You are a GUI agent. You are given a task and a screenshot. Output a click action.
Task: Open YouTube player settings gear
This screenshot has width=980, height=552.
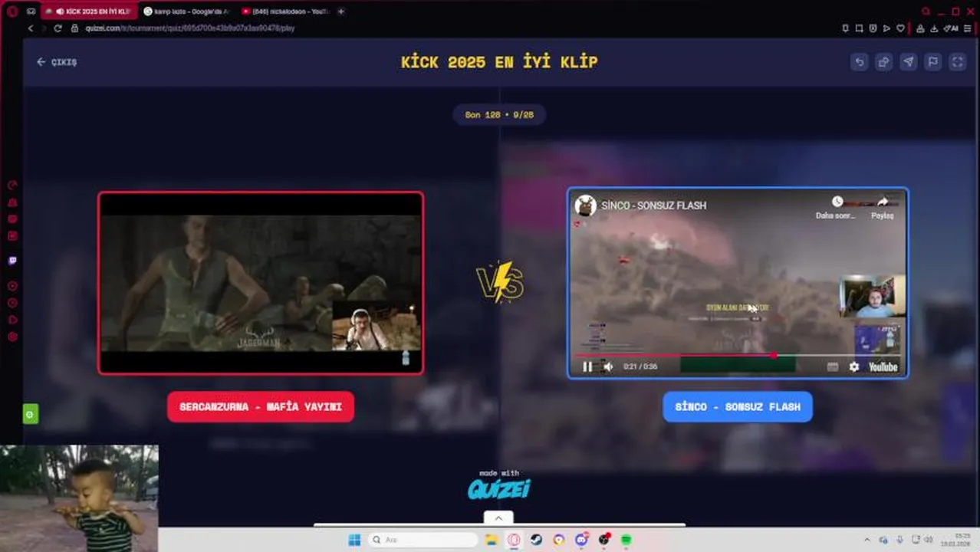[x=854, y=366]
